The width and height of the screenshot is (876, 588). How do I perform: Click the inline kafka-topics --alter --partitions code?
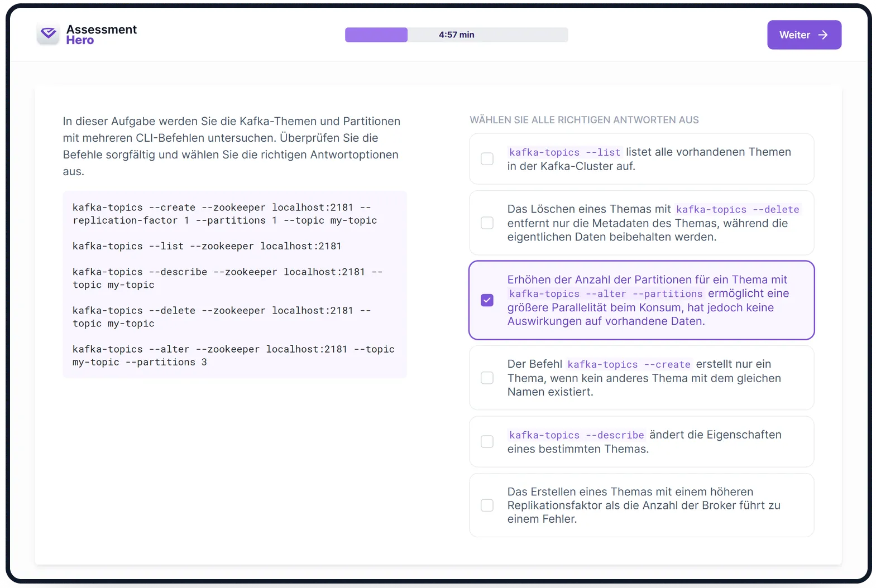click(605, 294)
